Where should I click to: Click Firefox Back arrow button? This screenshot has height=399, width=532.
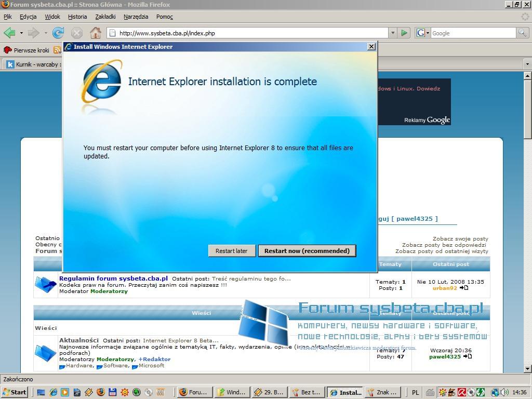click(x=9, y=33)
